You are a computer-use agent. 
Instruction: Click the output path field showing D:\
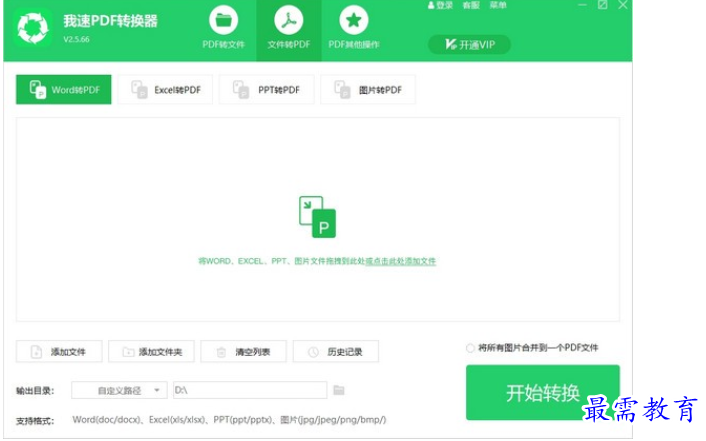[250, 390]
